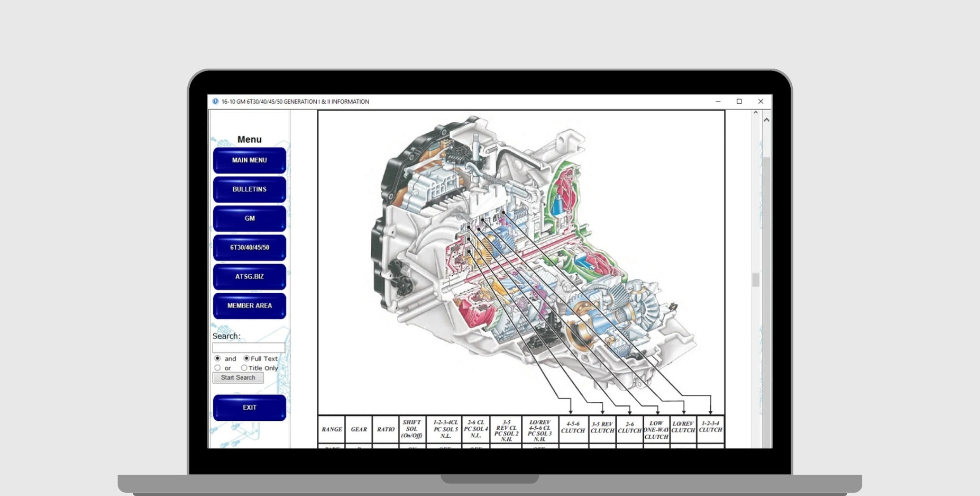This screenshot has width=980, height=496.
Task: Minimize the ATSG information window
Action: 718,102
